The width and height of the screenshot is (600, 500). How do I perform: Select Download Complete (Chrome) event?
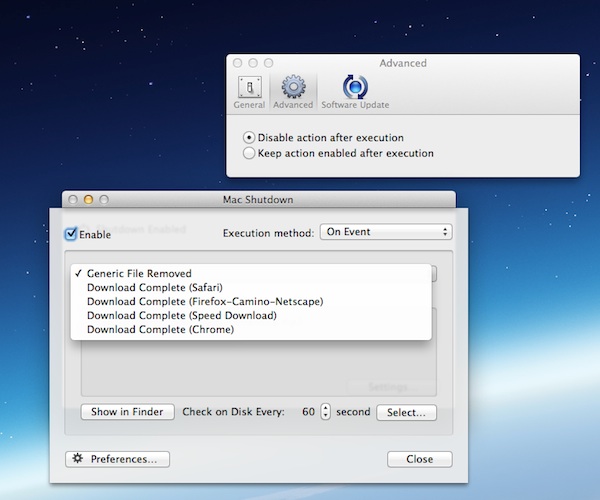(x=160, y=329)
